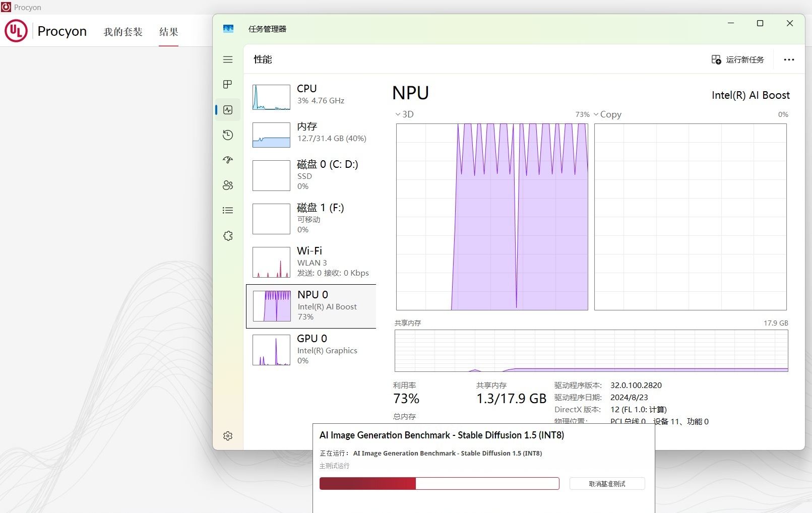Select the Performance page icon in sidebar
Image resolution: width=812 pixels, height=513 pixels.
point(228,110)
